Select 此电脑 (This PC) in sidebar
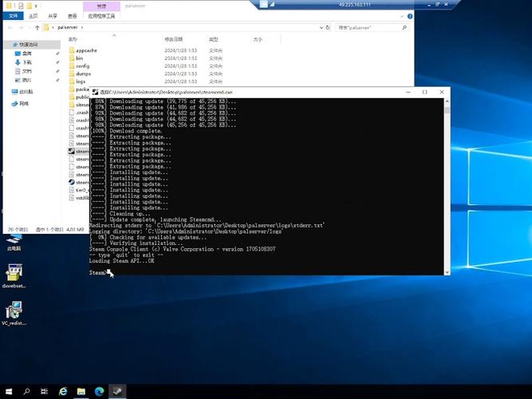The image size is (532, 399). pyautogui.click(x=22, y=92)
